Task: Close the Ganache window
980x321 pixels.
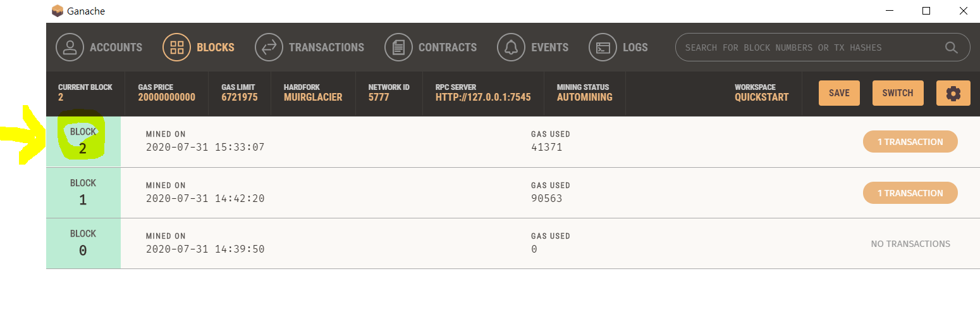Action: (963, 11)
